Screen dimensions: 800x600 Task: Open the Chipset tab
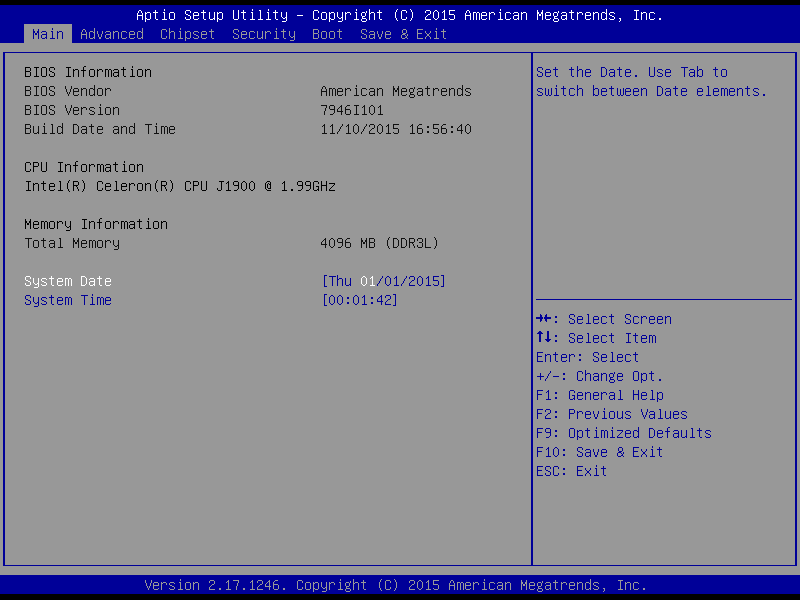187,34
